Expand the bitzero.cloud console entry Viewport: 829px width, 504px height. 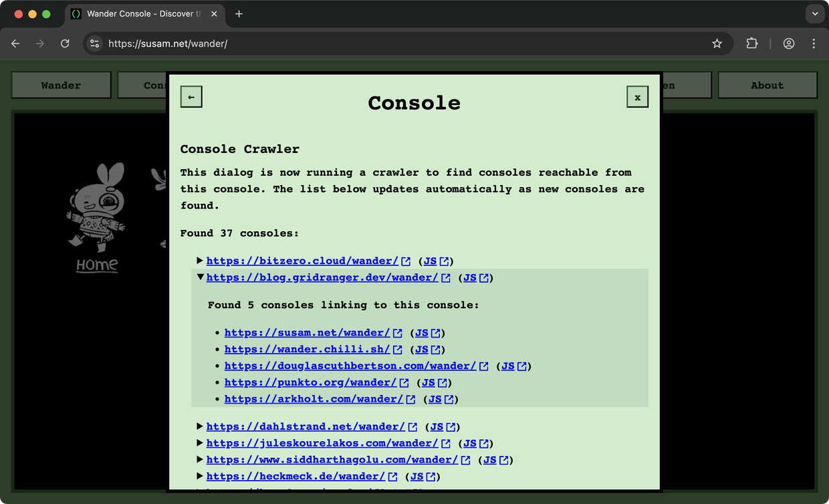(200, 261)
